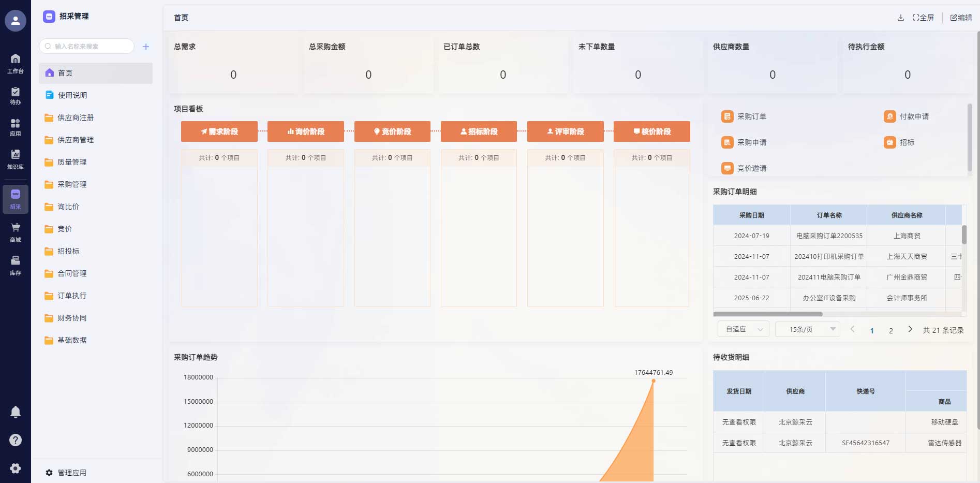Click the name search input field
This screenshot has width=980, height=483.
click(88, 47)
